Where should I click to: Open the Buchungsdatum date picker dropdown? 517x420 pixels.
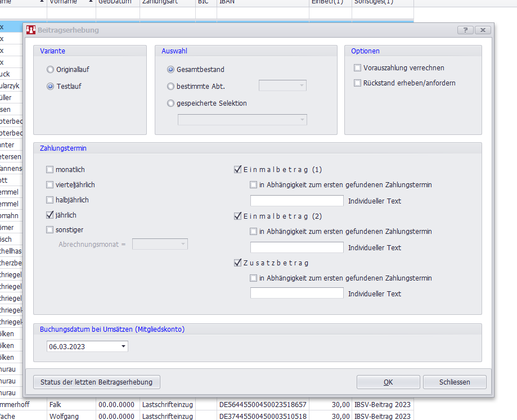pos(124,346)
